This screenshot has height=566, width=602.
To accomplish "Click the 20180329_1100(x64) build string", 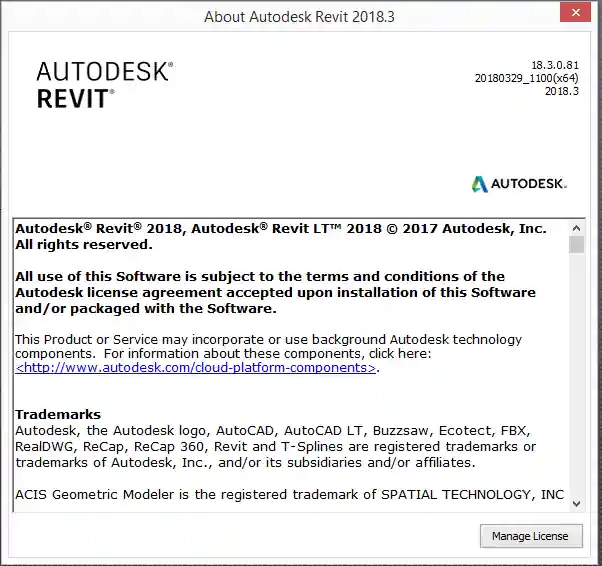I will tap(526, 78).
